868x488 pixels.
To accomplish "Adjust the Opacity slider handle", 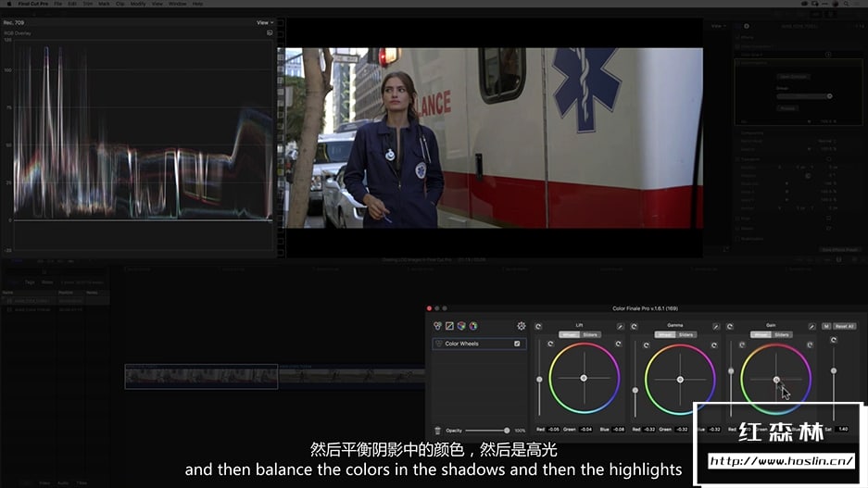I will click(507, 431).
